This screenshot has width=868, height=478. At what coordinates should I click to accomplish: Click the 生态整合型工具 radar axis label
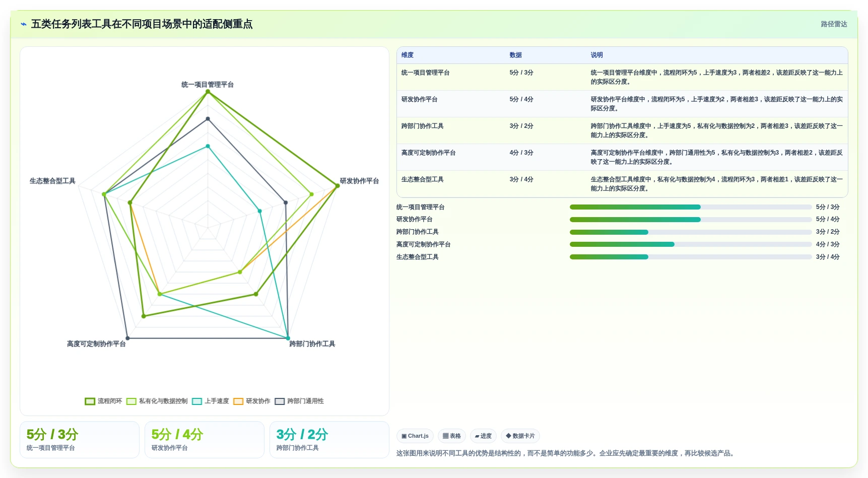(x=52, y=181)
